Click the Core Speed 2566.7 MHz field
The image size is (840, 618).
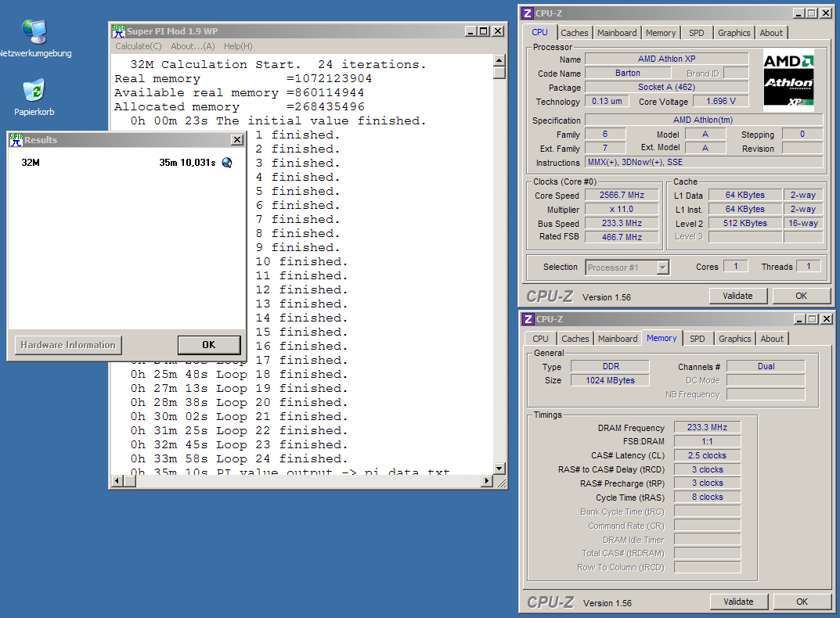pyautogui.click(x=622, y=195)
